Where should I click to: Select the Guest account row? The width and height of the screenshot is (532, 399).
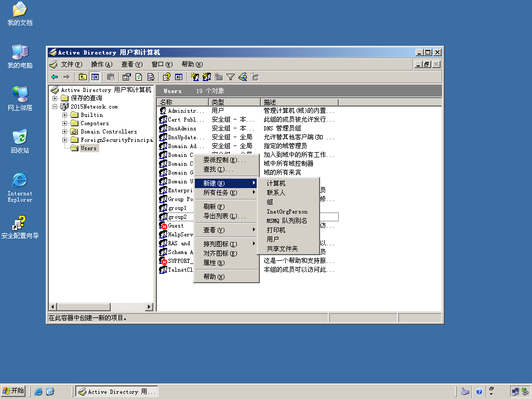point(248,225)
